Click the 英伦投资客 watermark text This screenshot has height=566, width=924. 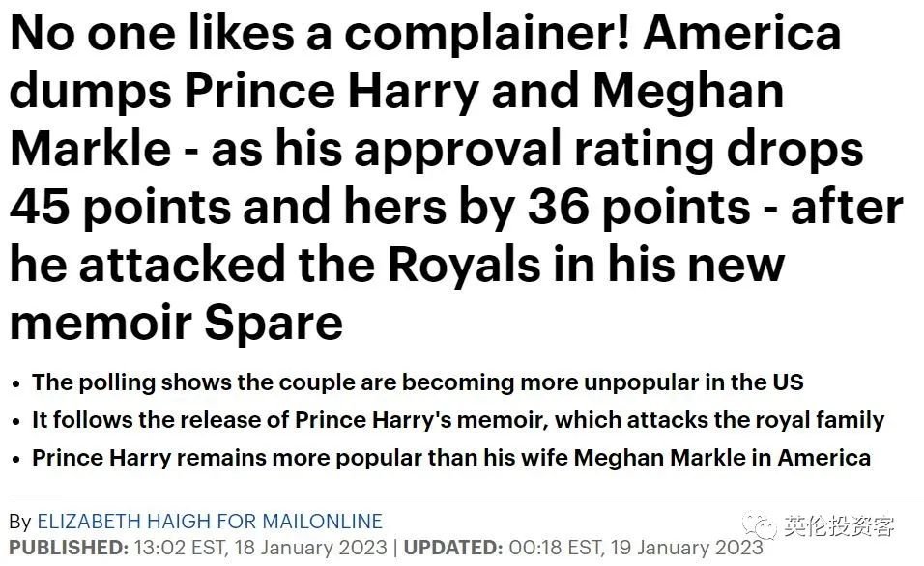click(x=839, y=526)
